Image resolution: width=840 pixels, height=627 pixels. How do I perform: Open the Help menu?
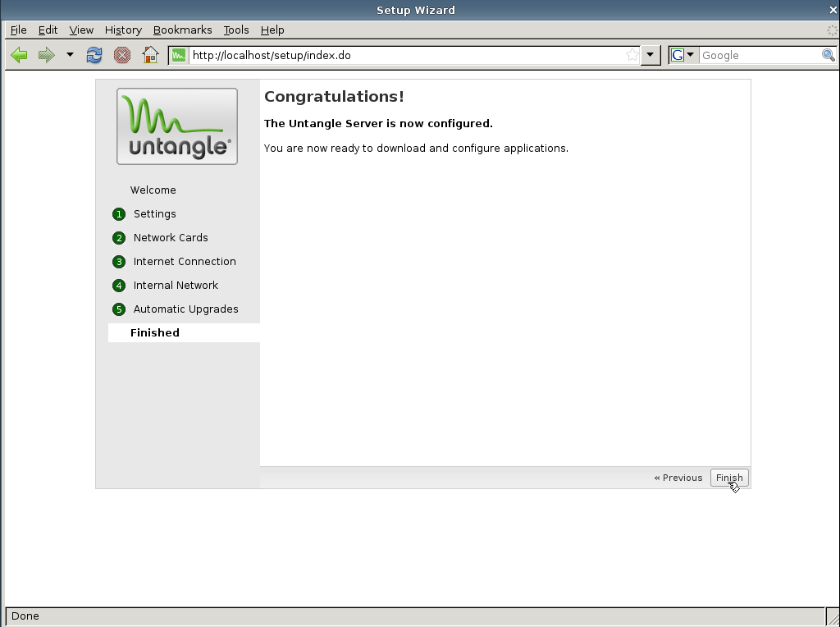(272, 30)
